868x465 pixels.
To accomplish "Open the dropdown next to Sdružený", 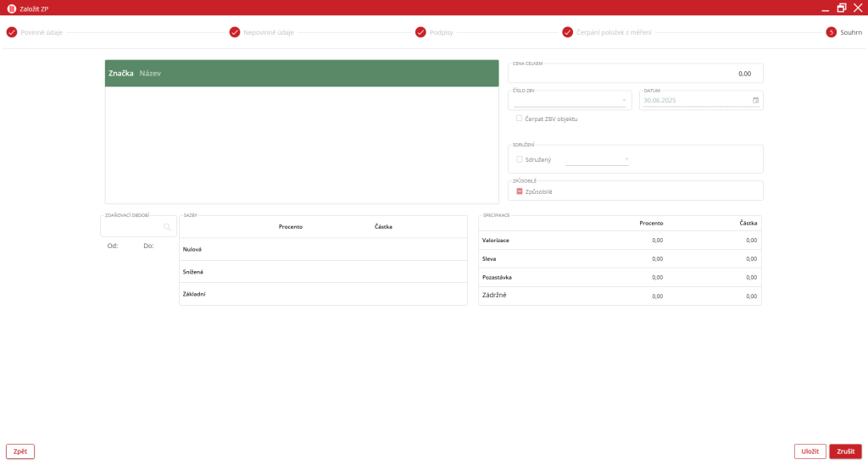I will coord(626,159).
